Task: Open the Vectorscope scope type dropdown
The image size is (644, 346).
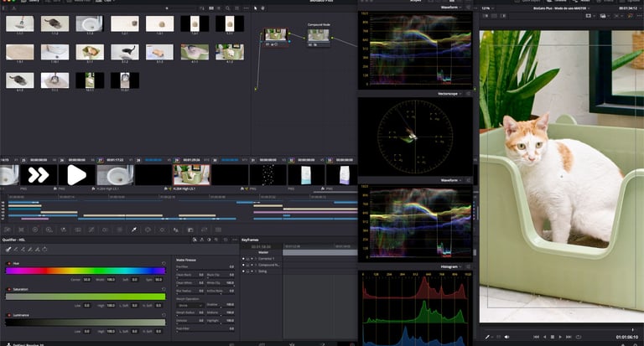Action: tap(449, 94)
